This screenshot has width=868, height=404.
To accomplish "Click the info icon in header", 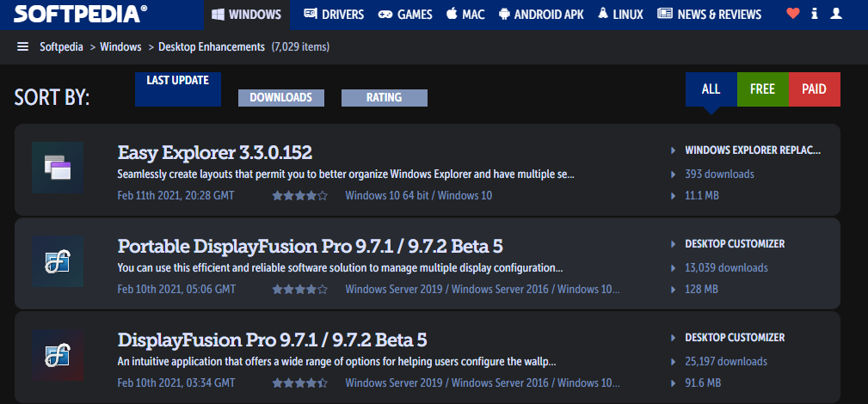I will pos(814,15).
